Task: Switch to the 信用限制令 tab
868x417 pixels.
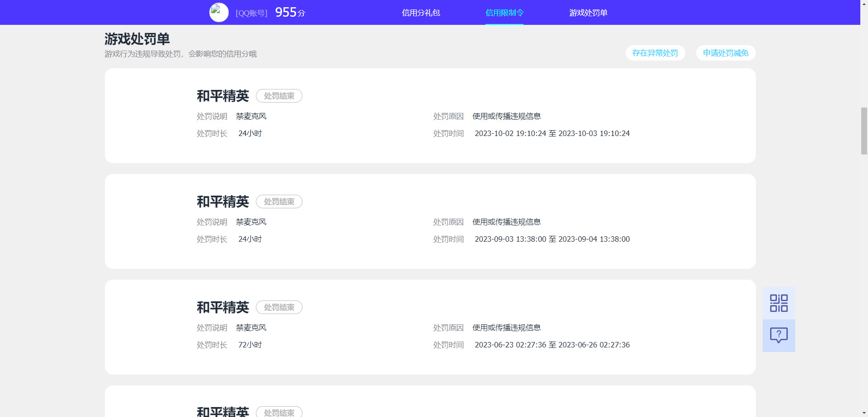Action: pyautogui.click(x=505, y=13)
